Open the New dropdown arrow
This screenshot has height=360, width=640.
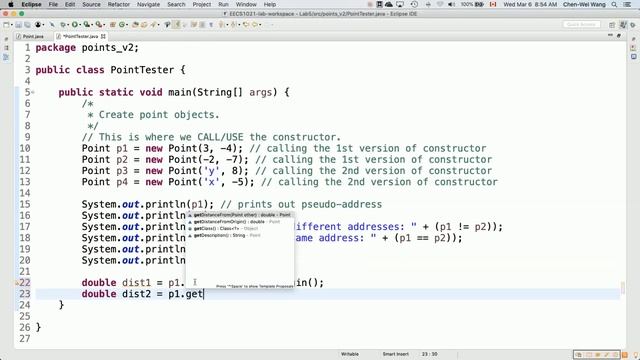[12, 25]
